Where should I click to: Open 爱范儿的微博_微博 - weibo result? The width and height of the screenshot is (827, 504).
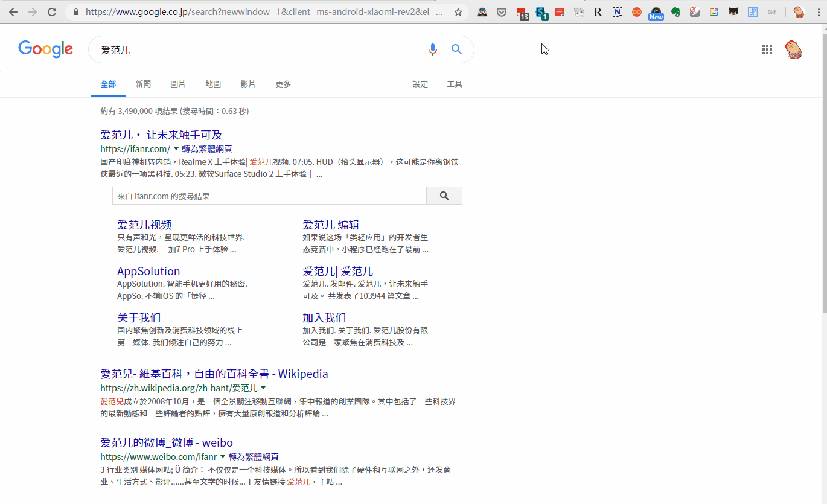coord(167,442)
